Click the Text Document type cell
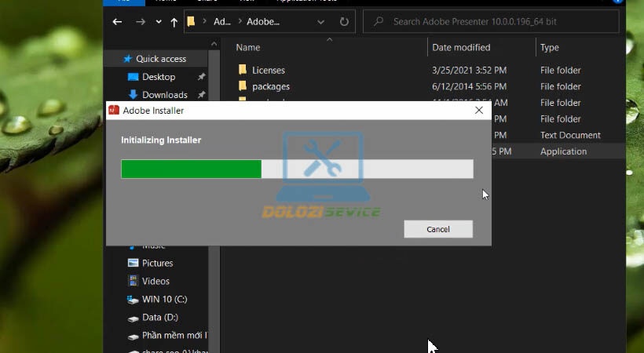 tap(570, 135)
